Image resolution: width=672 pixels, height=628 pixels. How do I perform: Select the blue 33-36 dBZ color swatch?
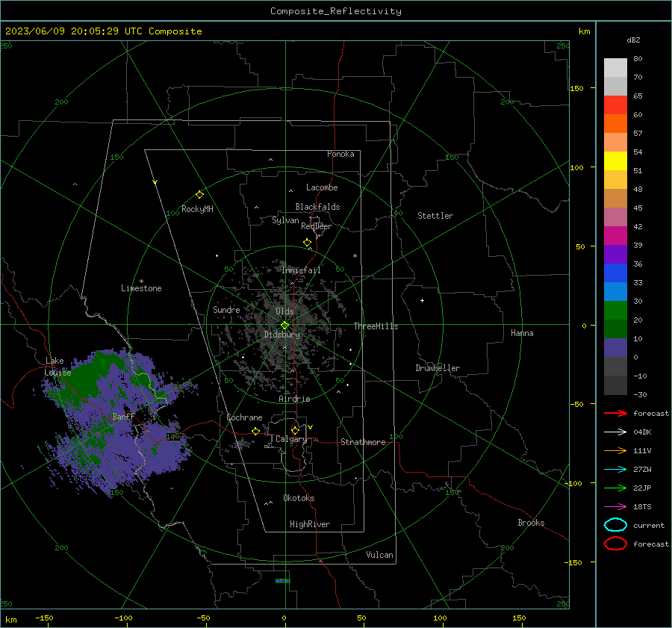tap(615, 273)
